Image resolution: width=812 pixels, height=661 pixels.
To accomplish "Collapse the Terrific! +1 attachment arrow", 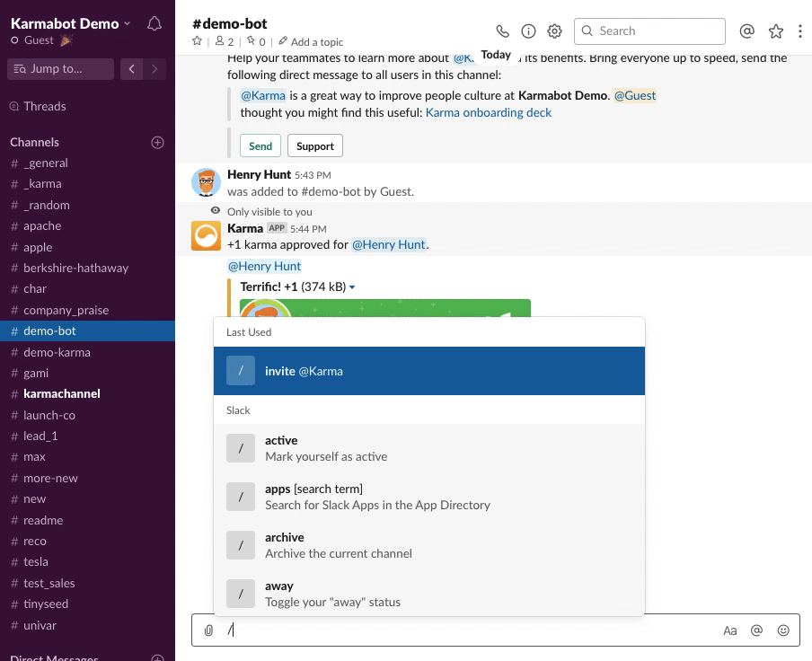I will [x=352, y=287].
